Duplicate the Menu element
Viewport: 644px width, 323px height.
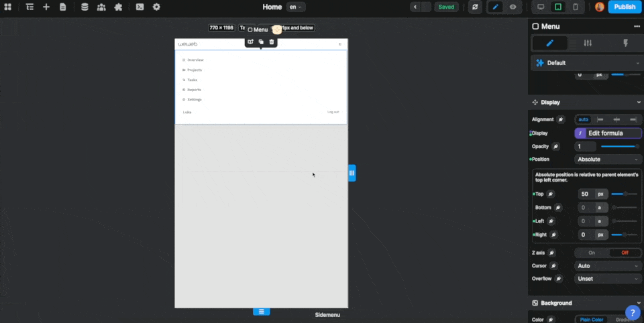pyautogui.click(x=261, y=42)
